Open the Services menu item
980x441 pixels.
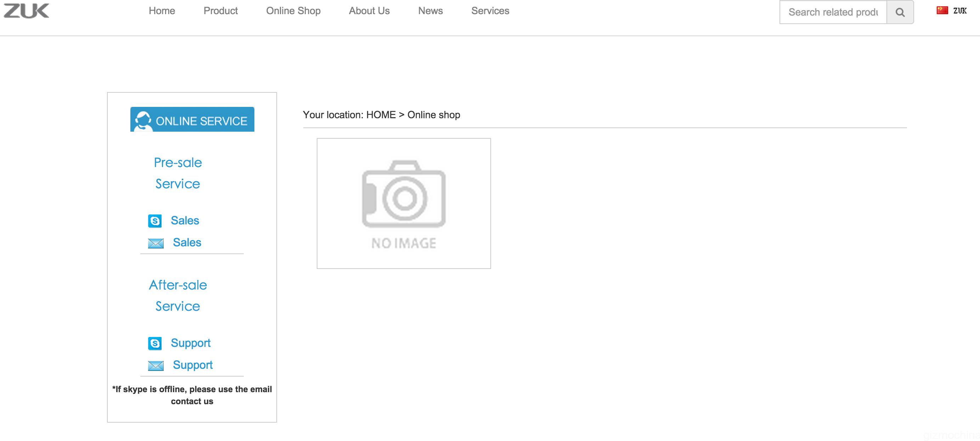tap(490, 11)
